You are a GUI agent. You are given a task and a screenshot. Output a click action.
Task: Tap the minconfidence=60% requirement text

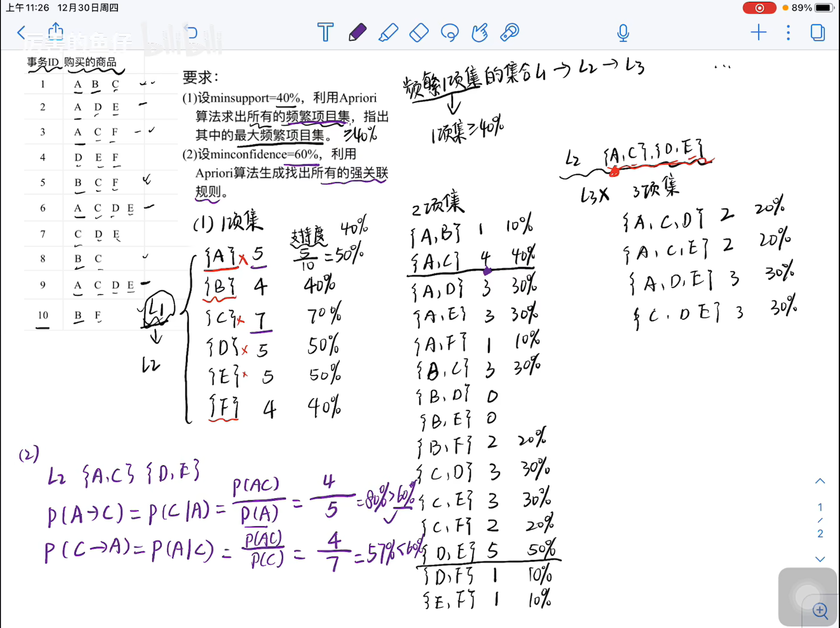tap(264, 154)
